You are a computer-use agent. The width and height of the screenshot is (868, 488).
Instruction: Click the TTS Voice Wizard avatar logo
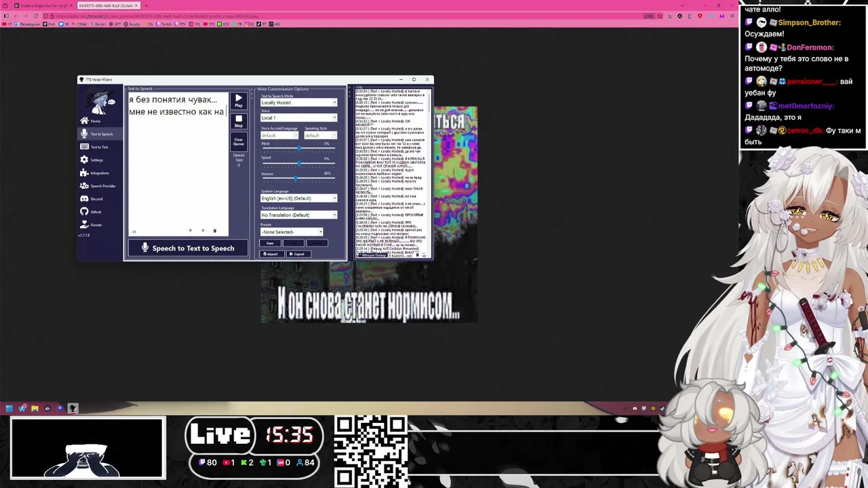[99, 102]
